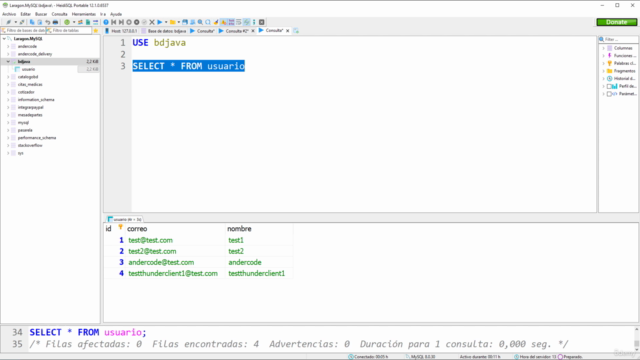Viewport: 640px width, 360px height.
Task: Close the active Consulta* tab
Action: pyautogui.click(x=288, y=31)
